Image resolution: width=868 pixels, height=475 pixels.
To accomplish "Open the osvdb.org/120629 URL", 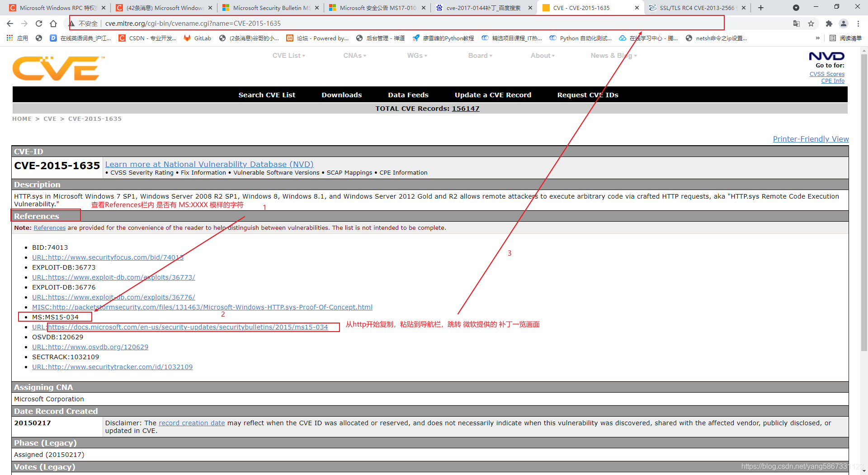I will point(90,347).
